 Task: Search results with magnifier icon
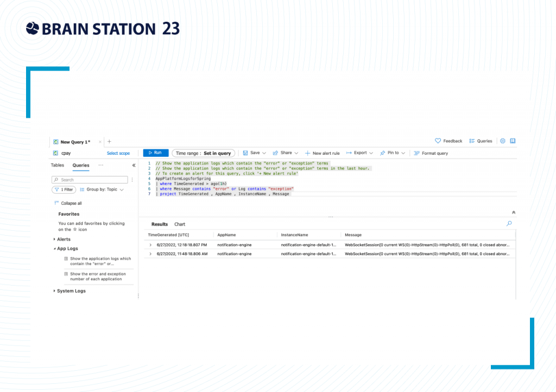point(509,224)
